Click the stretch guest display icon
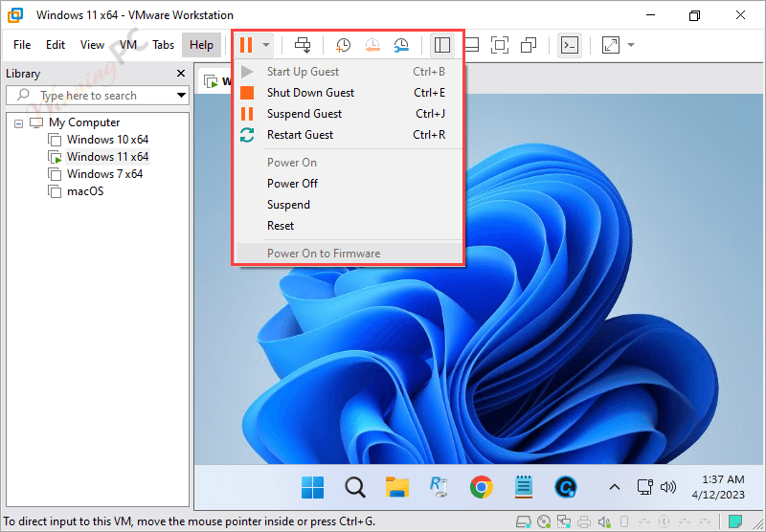Screen dimensions: 766x532 coord(611,45)
